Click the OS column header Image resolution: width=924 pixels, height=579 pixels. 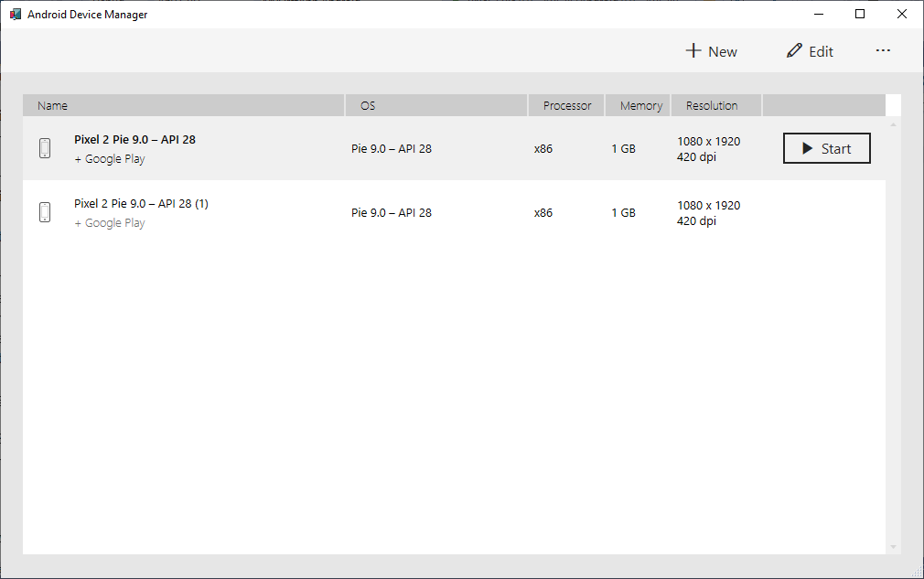436,105
